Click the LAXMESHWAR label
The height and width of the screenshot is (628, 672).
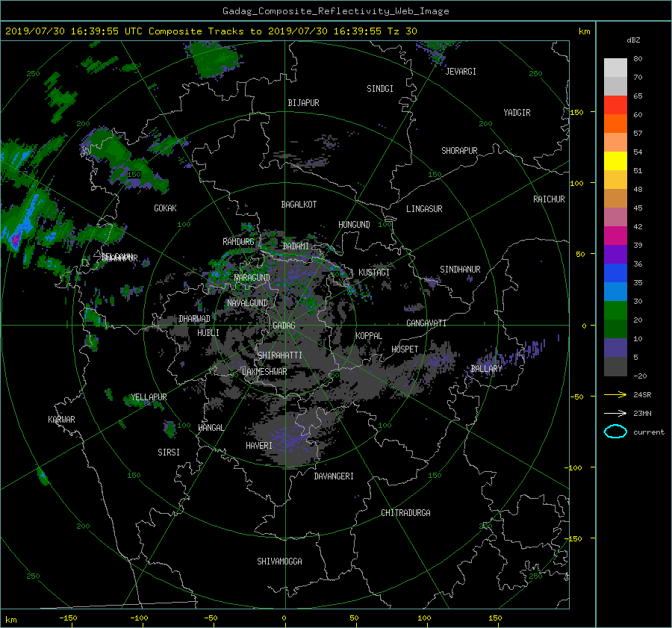(264, 372)
